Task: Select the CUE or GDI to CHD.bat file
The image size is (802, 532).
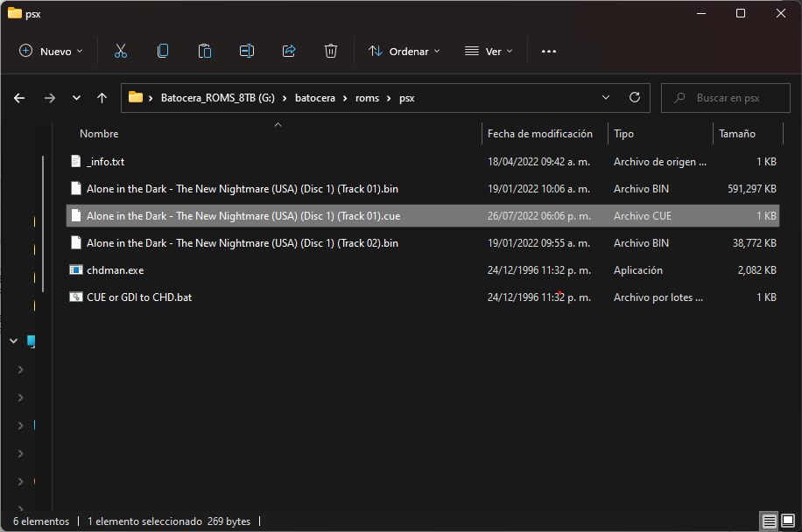Action: point(423,297)
